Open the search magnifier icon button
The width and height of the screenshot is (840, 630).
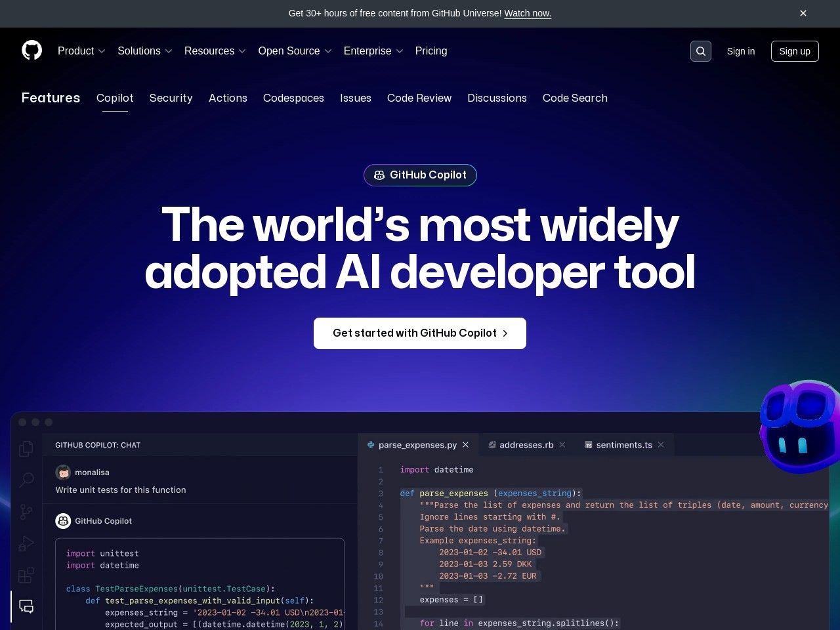(x=701, y=51)
